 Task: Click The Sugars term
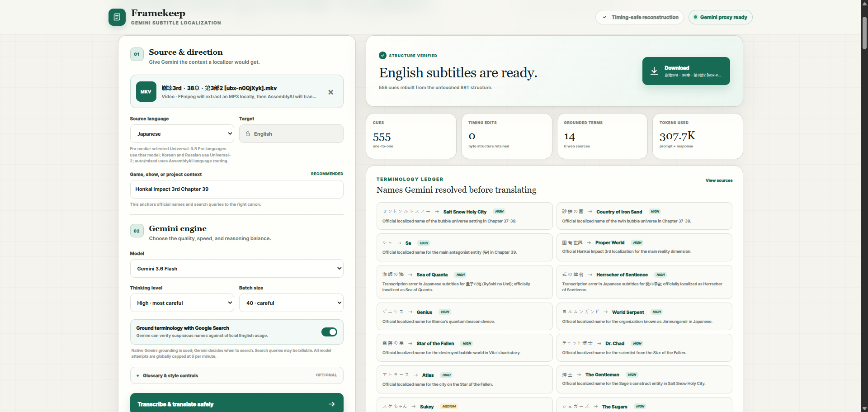point(614,407)
